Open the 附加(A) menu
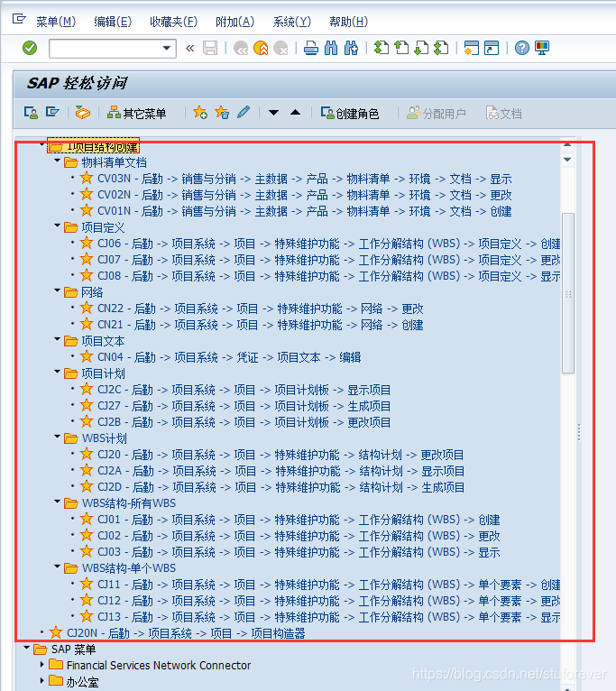Image resolution: width=616 pixels, height=691 pixels. (234, 22)
